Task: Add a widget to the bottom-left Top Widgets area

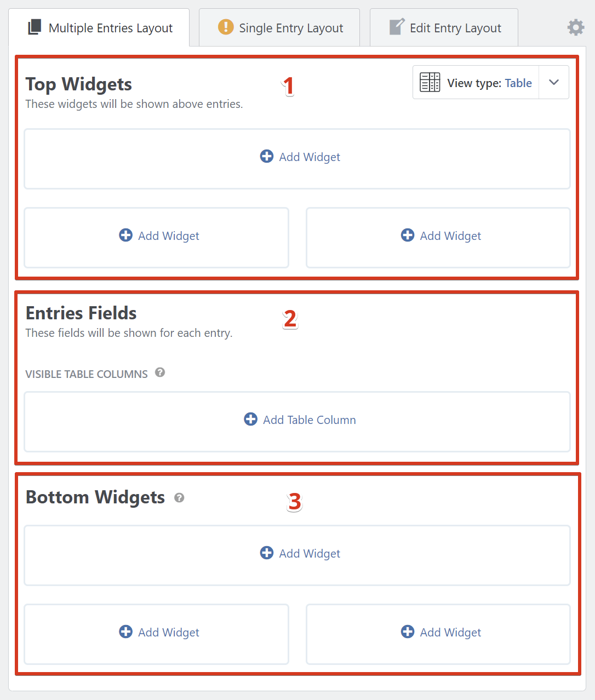Action: pos(159,236)
